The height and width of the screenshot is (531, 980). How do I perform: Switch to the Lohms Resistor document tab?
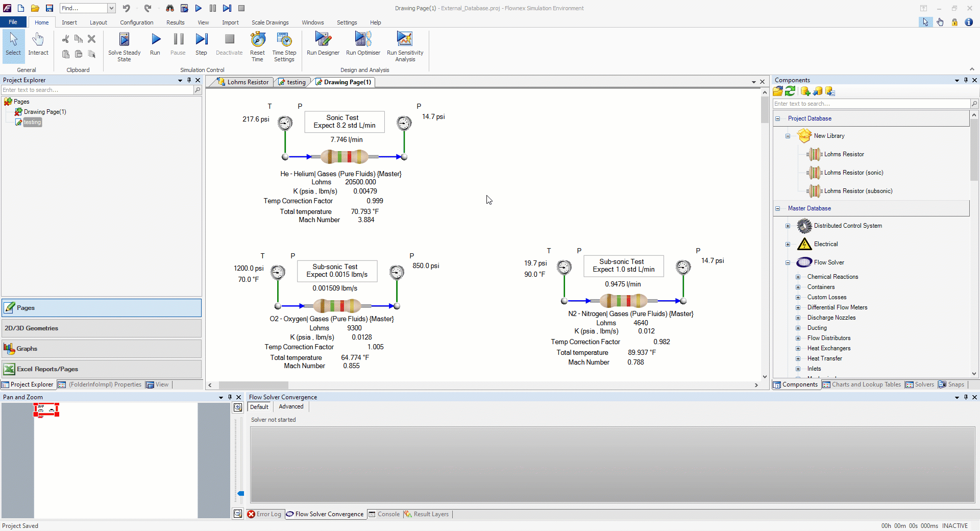click(x=243, y=82)
